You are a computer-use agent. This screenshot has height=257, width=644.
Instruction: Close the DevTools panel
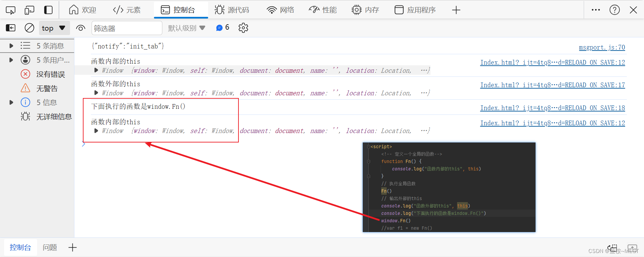click(633, 10)
